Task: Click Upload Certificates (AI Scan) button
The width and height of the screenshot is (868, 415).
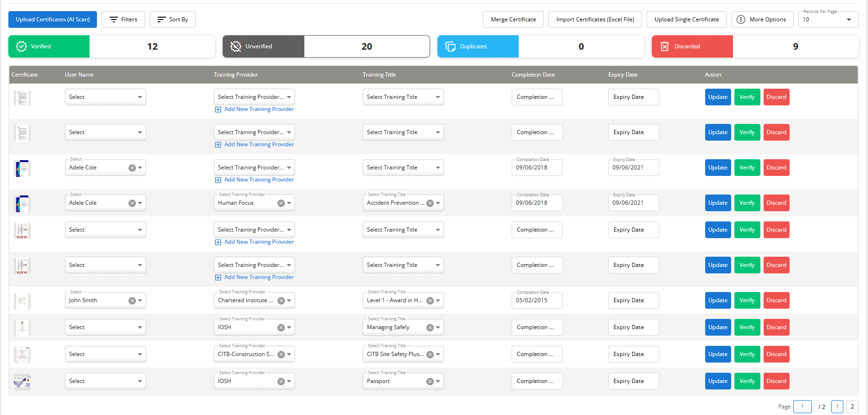Action: (52, 19)
